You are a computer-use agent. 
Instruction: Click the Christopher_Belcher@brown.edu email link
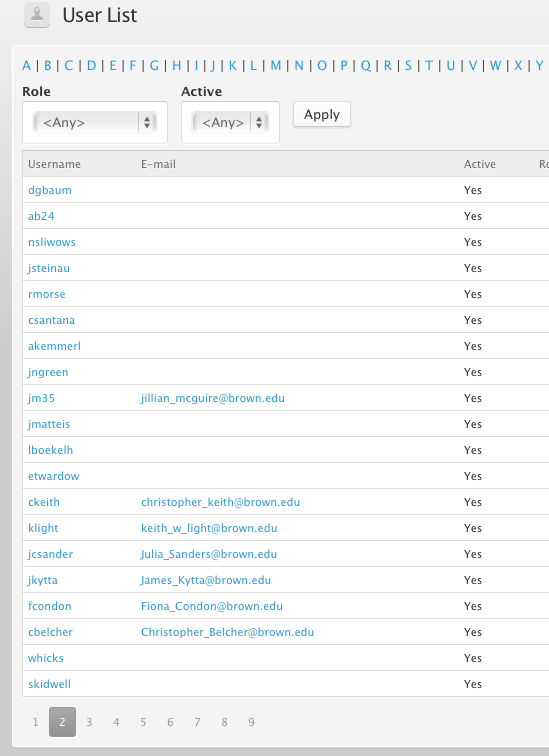tap(227, 632)
